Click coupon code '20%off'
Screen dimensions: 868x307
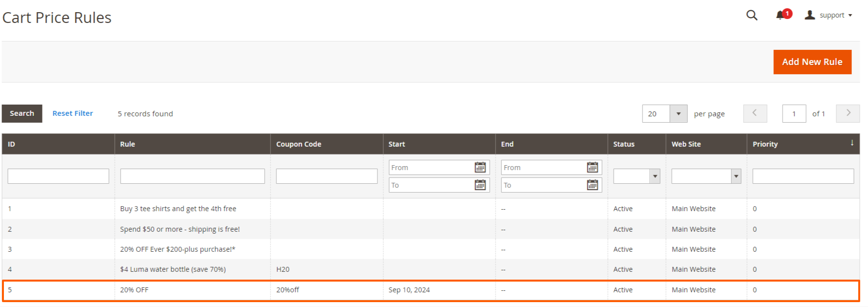point(288,290)
